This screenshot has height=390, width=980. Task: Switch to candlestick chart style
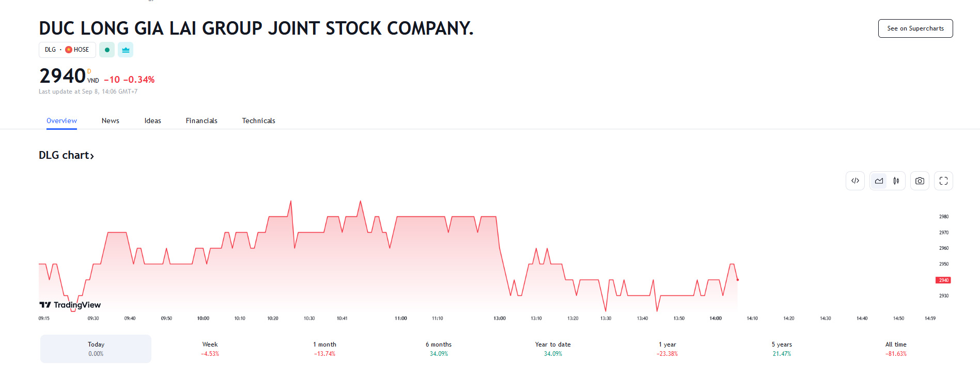click(896, 181)
